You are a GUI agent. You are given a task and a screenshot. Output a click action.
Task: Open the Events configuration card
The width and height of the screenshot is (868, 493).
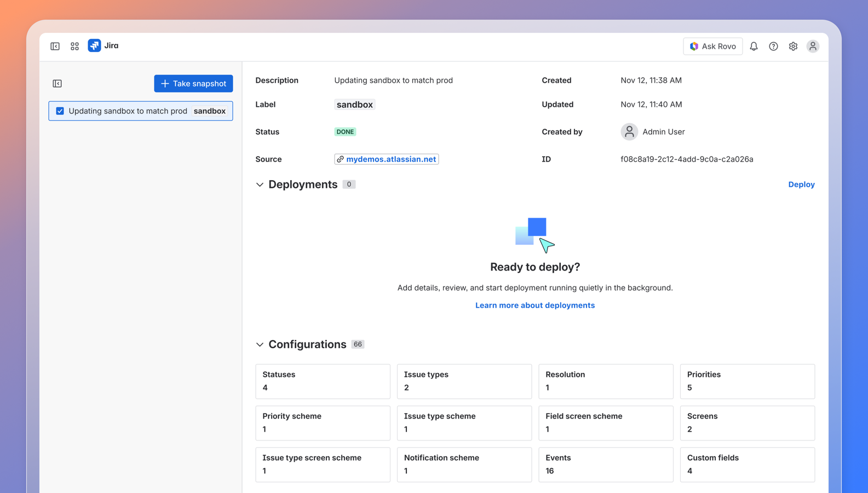pyautogui.click(x=606, y=465)
